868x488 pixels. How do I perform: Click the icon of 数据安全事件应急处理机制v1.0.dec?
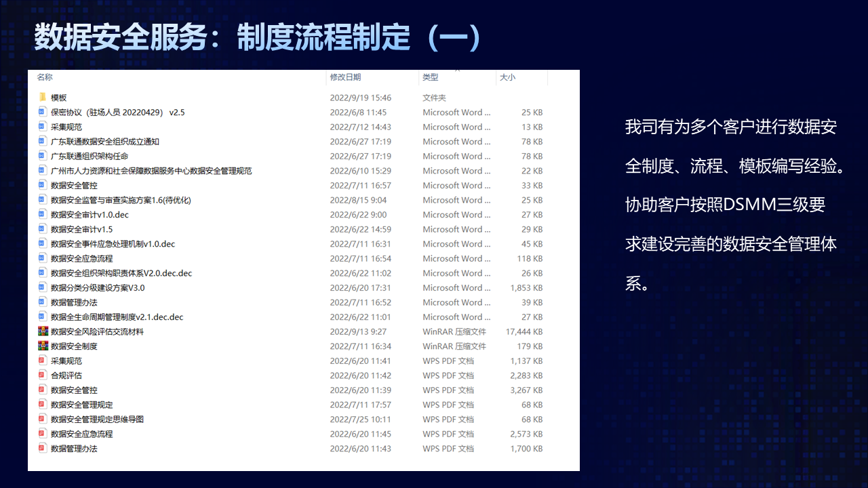point(42,244)
